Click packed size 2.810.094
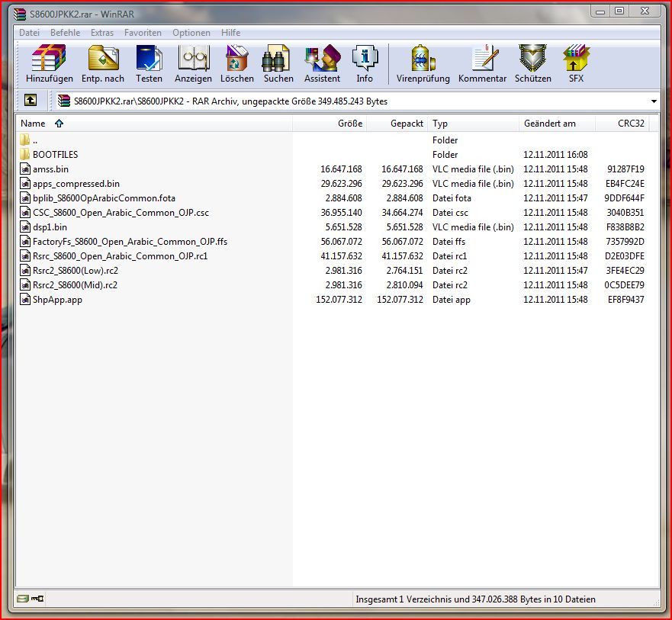 tap(404, 285)
